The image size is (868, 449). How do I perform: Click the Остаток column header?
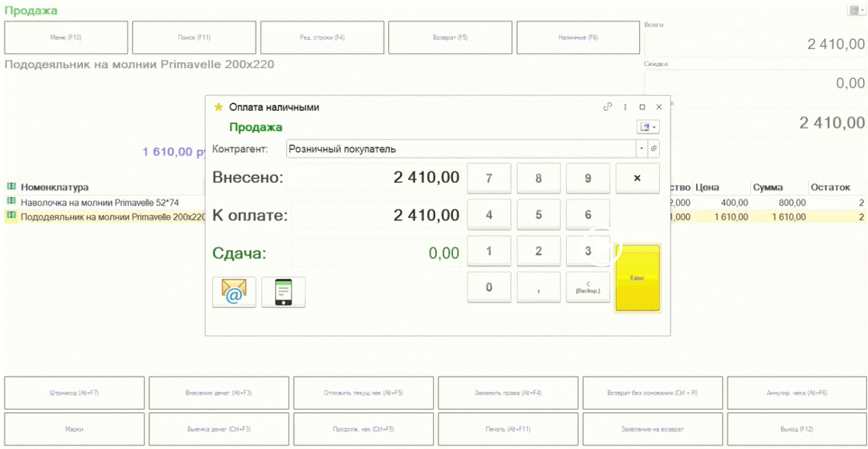(837, 187)
